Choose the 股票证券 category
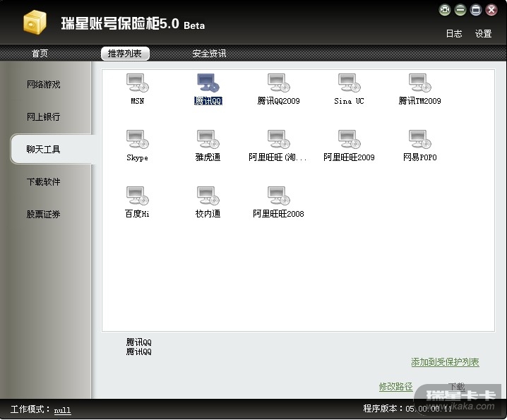507x420 pixels. coord(43,214)
